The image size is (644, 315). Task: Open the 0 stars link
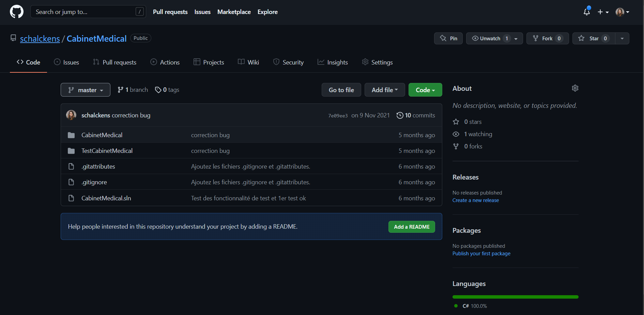(x=467, y=122)
